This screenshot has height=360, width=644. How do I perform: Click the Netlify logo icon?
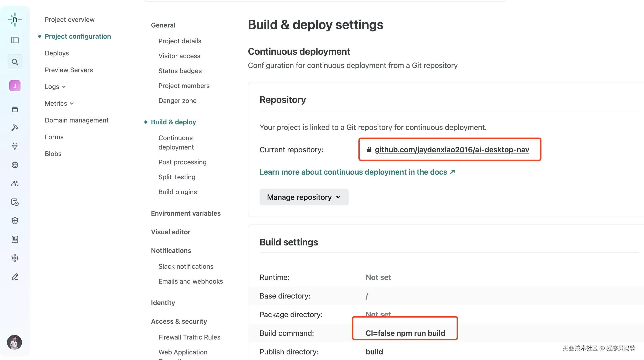point(15,20)
